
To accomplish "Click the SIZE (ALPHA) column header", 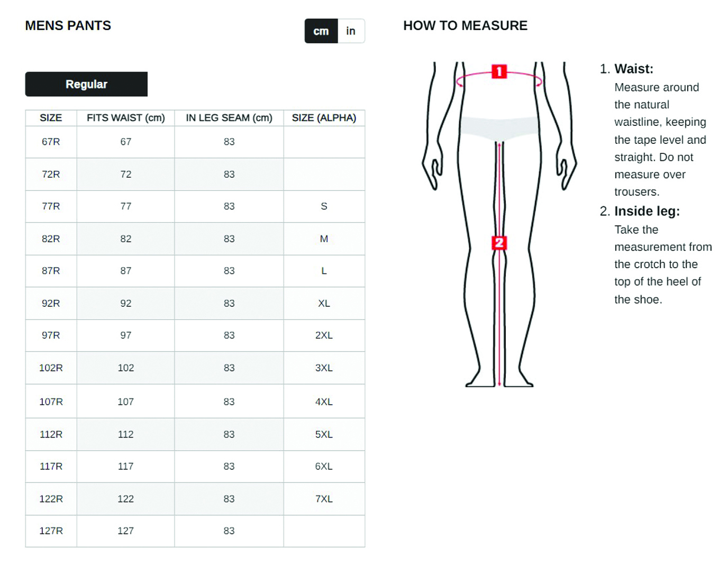I will click(324, 118).
